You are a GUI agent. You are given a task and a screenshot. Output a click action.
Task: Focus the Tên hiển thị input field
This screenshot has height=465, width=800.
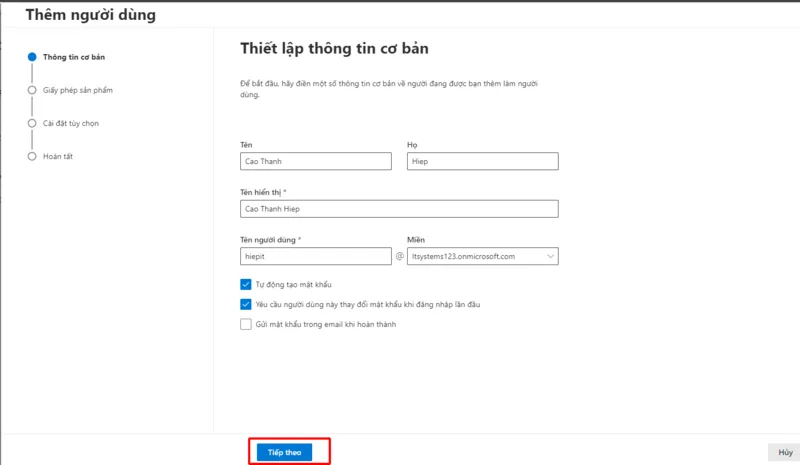[x=399, y=209]
